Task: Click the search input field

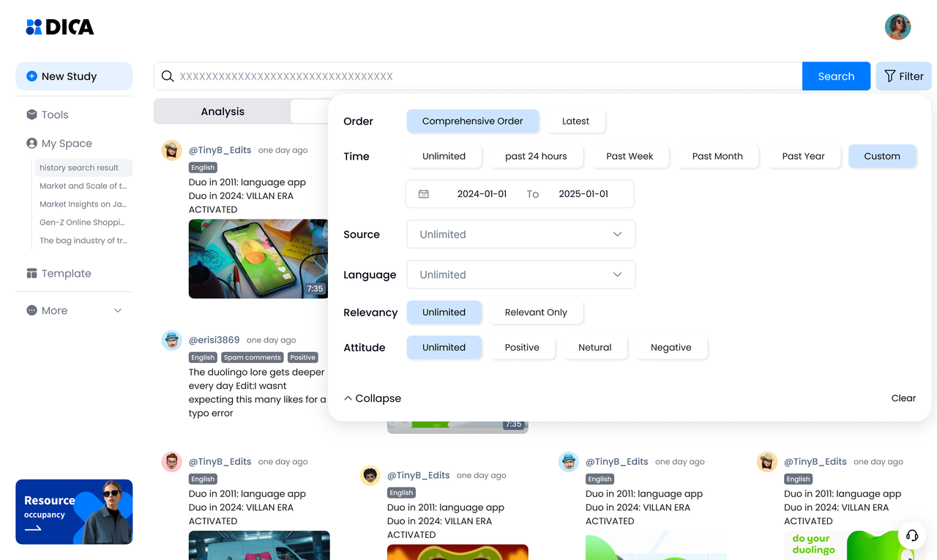Action: (478, 76)
